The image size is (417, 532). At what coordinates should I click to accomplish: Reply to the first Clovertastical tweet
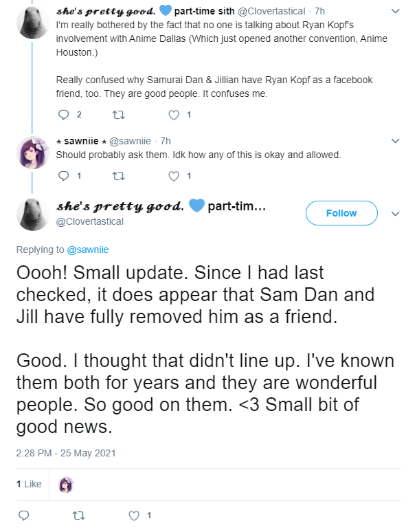tap(63, 115)
